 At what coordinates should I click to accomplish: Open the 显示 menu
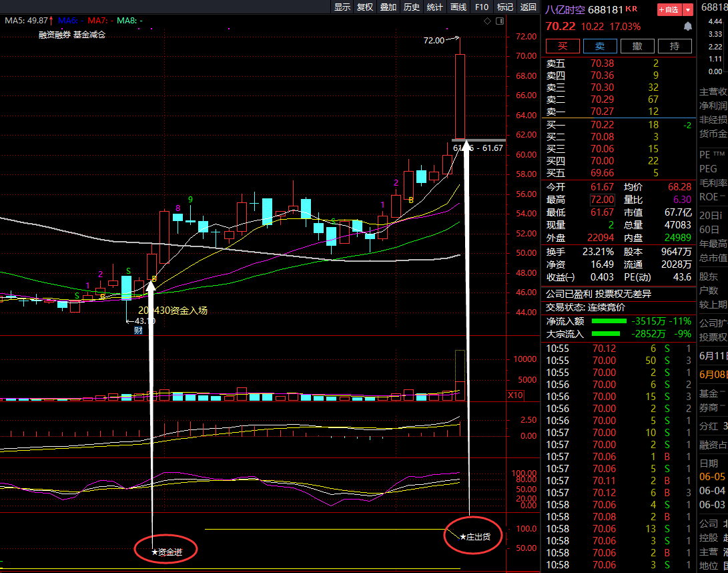point(342,7)
